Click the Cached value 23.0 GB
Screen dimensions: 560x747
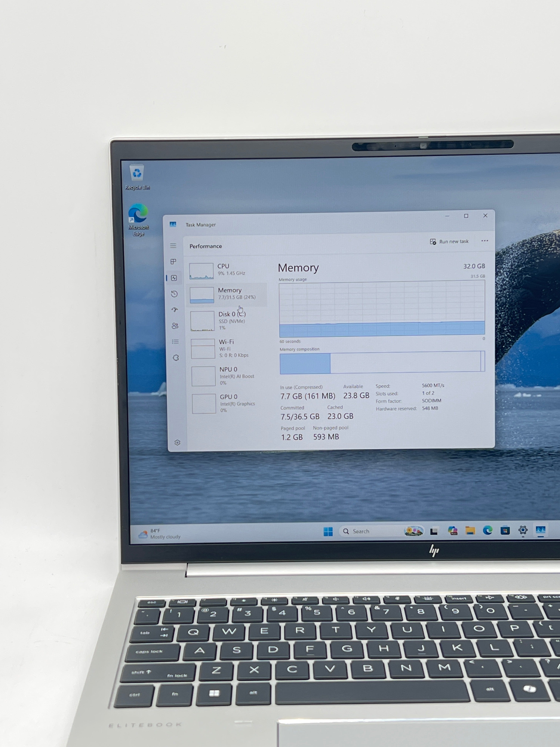tap(340, 416)
